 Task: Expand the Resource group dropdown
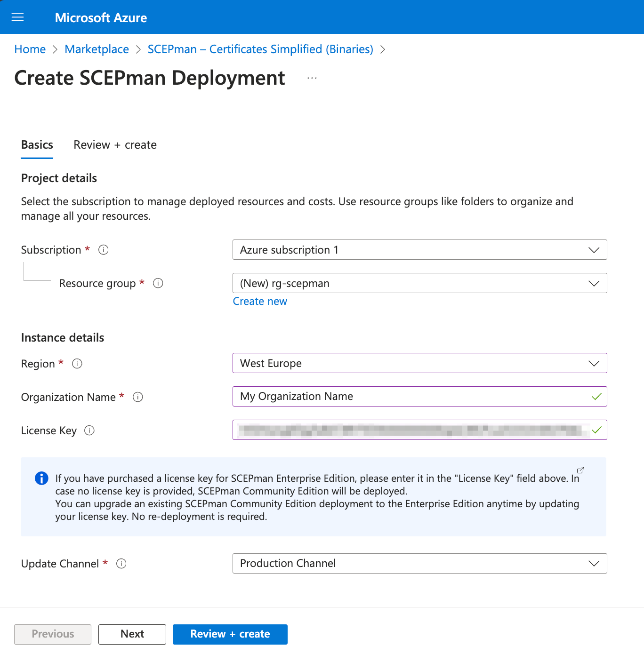point(419,283)
